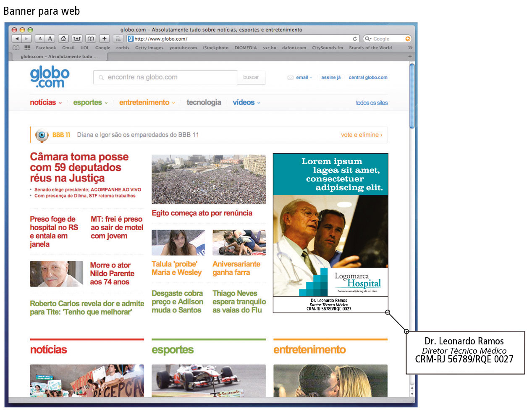Click the buscar search button
532x412 pixels.
pos(251,77)
